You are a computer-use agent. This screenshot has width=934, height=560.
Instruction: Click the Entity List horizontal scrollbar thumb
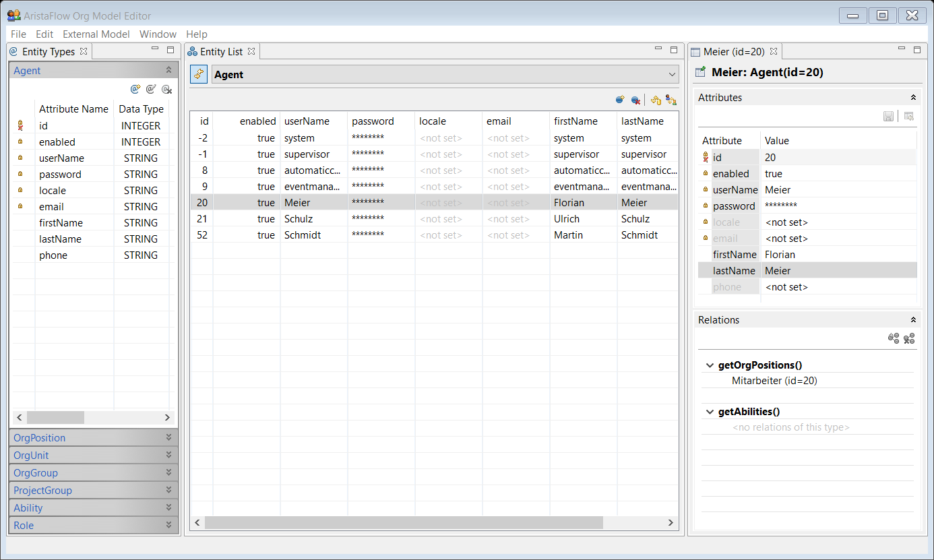click(x=404, y=522)
